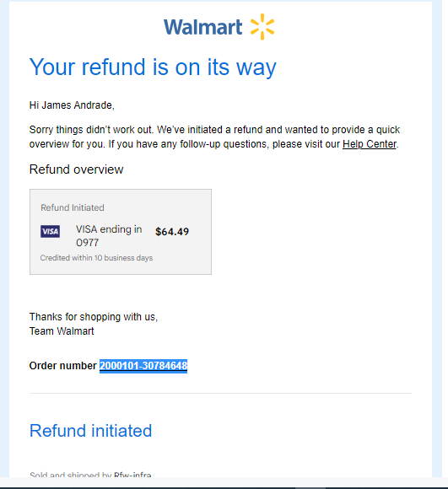
Task: Click the "Your refund is on its way" heading
Action: (x=153, y=67)
